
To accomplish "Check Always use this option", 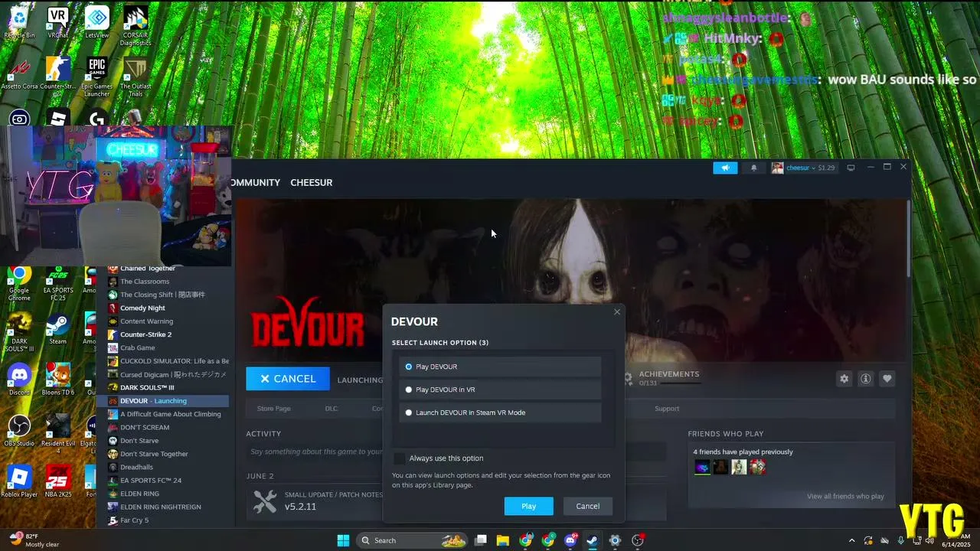I will point(400,458).
